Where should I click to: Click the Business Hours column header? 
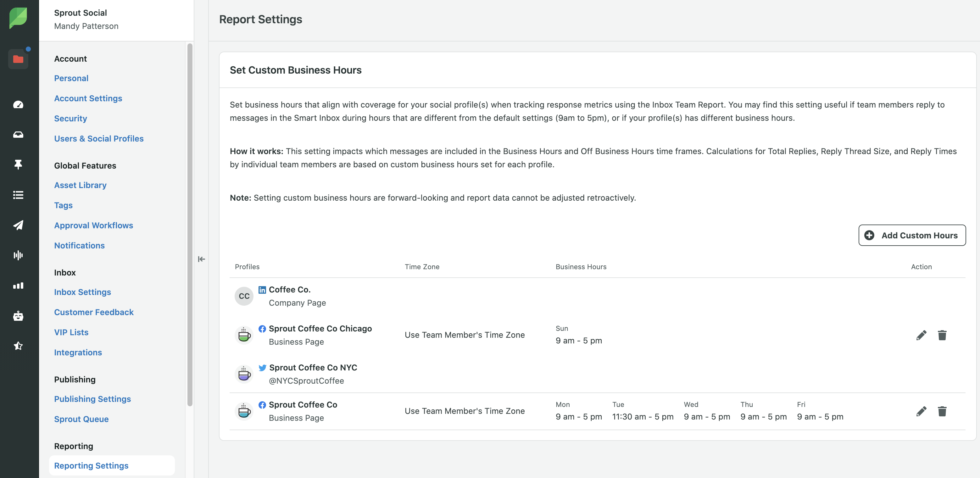tap(581, 267)
